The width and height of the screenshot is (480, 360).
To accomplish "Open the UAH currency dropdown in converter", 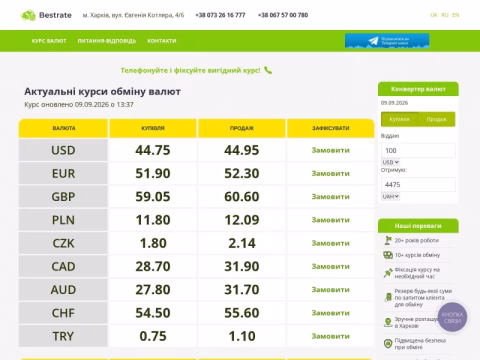I will [390, 197].
